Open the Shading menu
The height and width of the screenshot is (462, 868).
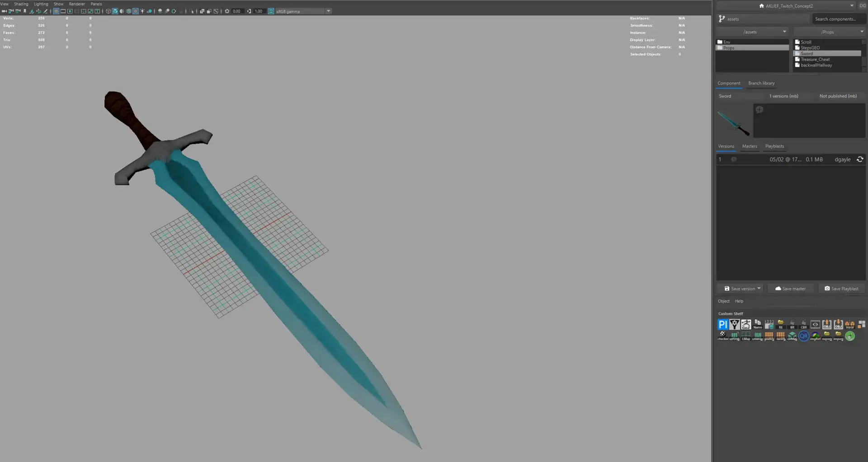pos(21,4)
